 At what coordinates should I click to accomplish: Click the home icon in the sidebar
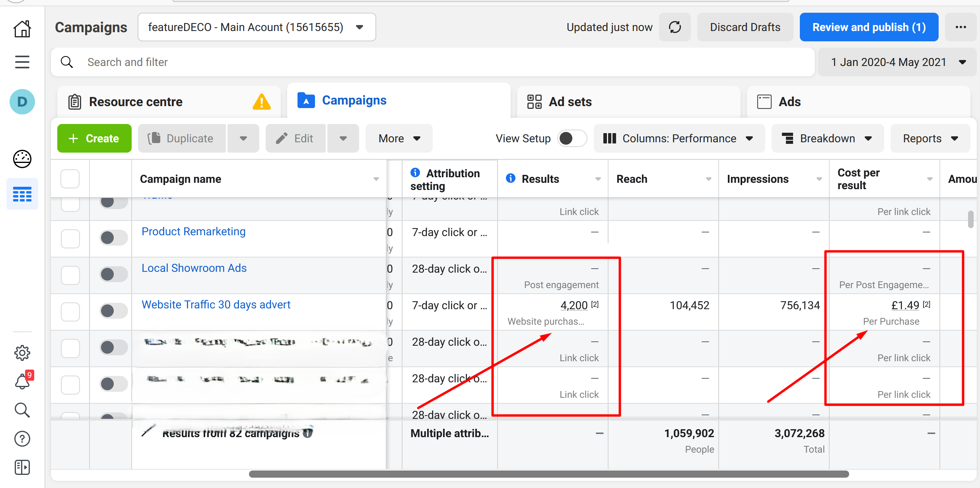pos(22,29)
